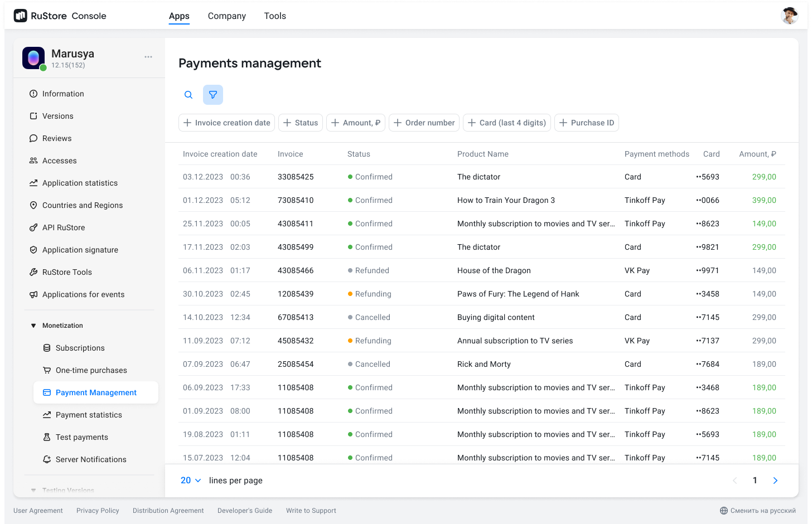The width and height of the screenshot is (812, 524).
Task: Switch to the Company tab
Action: [x=226, y=16]
